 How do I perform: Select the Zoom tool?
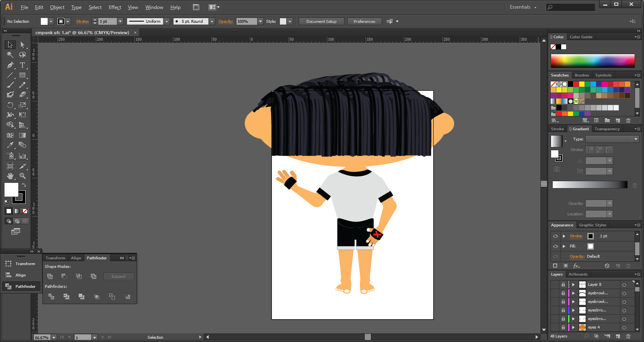pyautogui.click(x=22, y=176)
